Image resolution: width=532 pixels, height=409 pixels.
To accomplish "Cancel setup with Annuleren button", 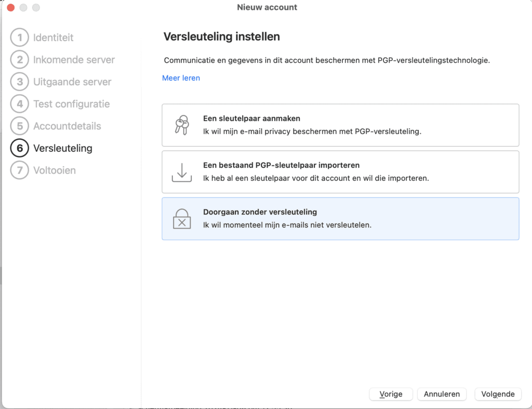I will coord(442,394).
